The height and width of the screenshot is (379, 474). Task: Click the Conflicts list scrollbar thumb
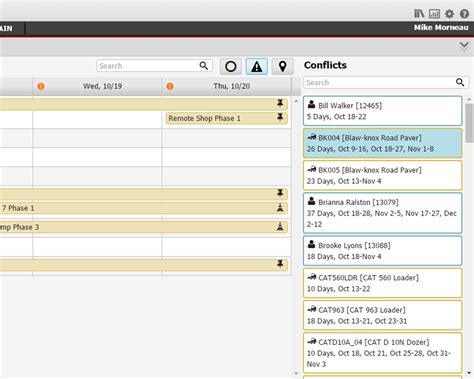[469, 123]
